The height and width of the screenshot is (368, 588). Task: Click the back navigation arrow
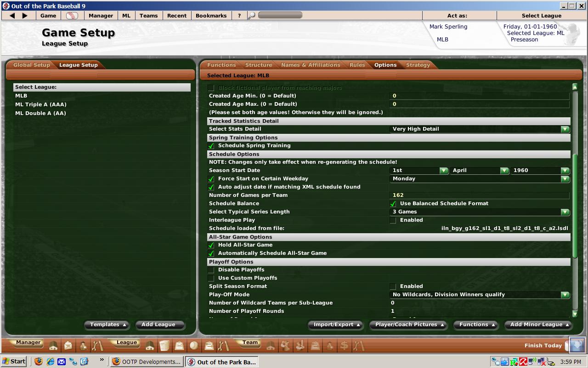click(x=12, y=16)
